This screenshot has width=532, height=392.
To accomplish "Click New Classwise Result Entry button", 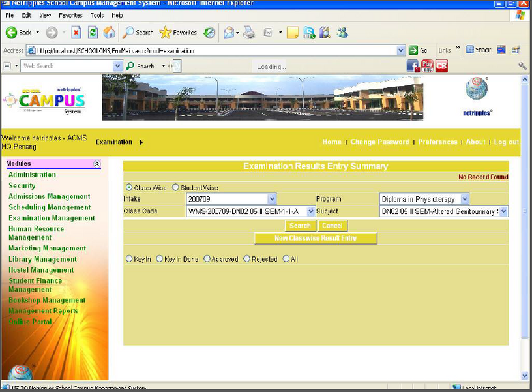I will pyautogui.click(x=316, y=238).
